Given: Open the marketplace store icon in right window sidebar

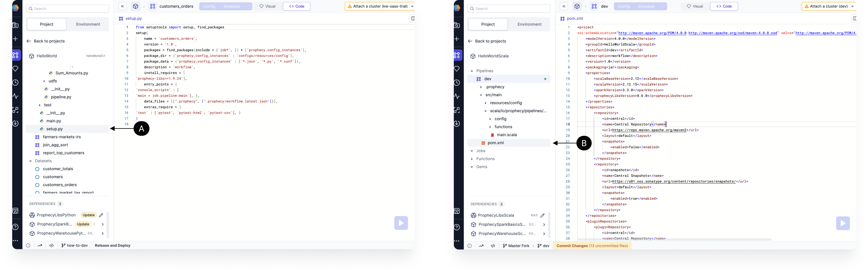Looking at the screenshot, I should click(457, 211).
